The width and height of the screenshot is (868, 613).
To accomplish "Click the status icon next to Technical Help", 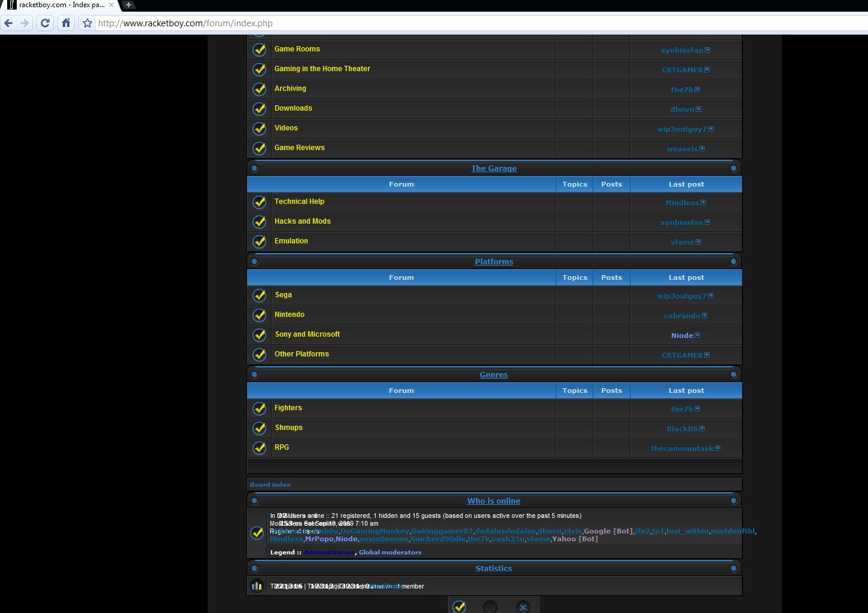I will [259, 202].
